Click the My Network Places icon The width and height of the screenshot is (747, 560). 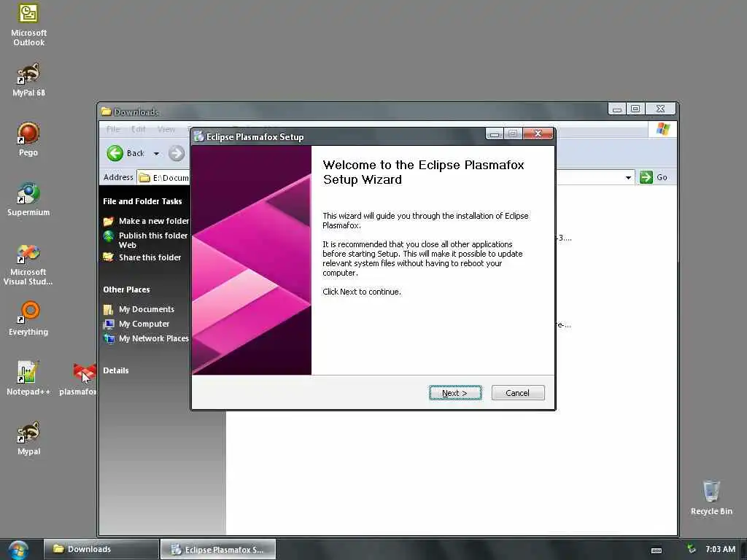[x=109, y=338]
